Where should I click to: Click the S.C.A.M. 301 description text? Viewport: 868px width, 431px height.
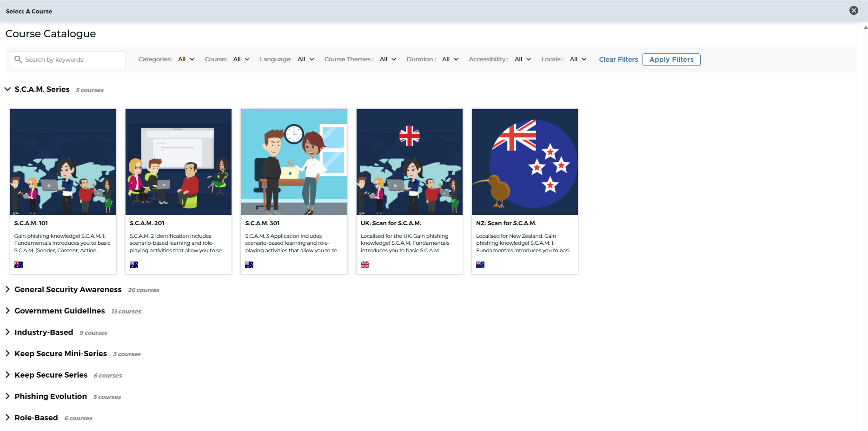293,243
